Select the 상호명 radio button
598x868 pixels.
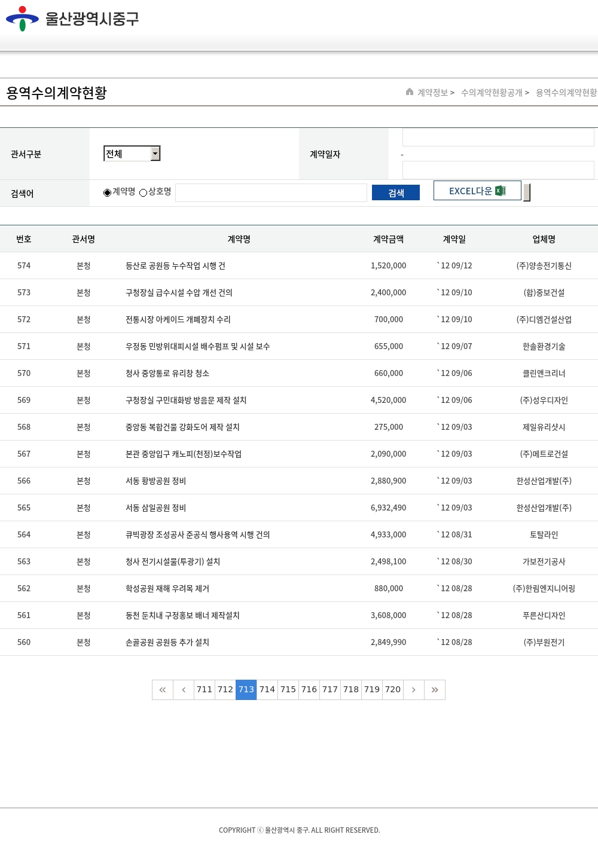tap(144, 192)
